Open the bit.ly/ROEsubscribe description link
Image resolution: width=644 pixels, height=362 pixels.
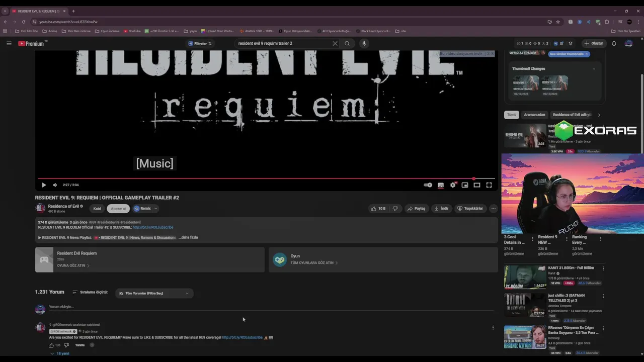click(153, 227)
